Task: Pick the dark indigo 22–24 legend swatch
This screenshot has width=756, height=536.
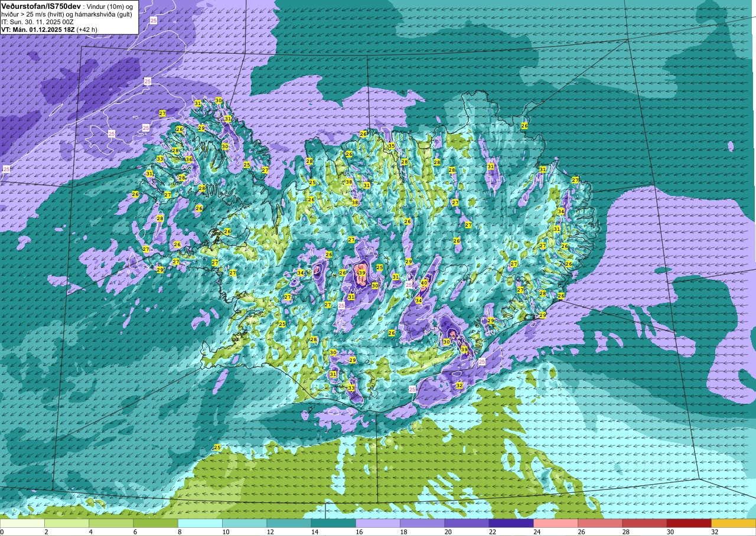Action: point(511,523)
